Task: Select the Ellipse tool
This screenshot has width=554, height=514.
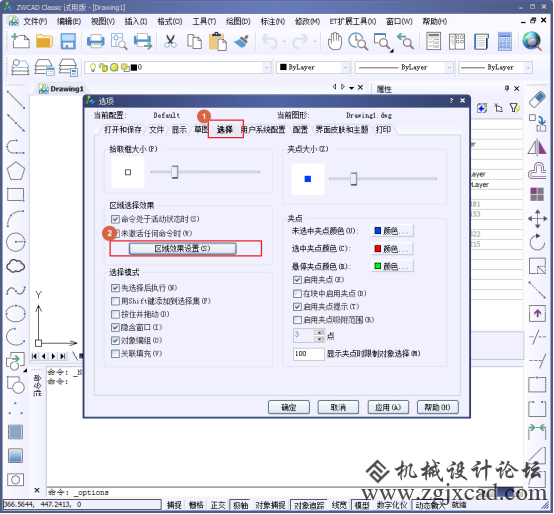Action: [x=16, y=313]
